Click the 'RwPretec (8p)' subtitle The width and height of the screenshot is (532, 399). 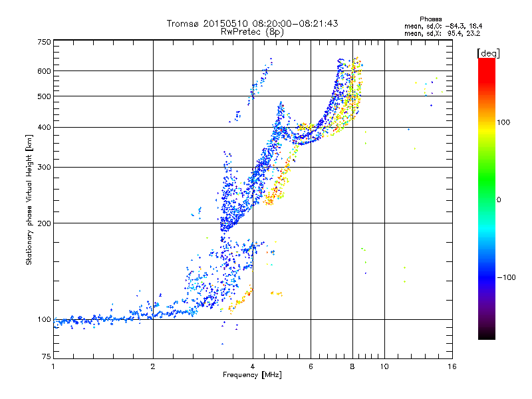point(252,32)
